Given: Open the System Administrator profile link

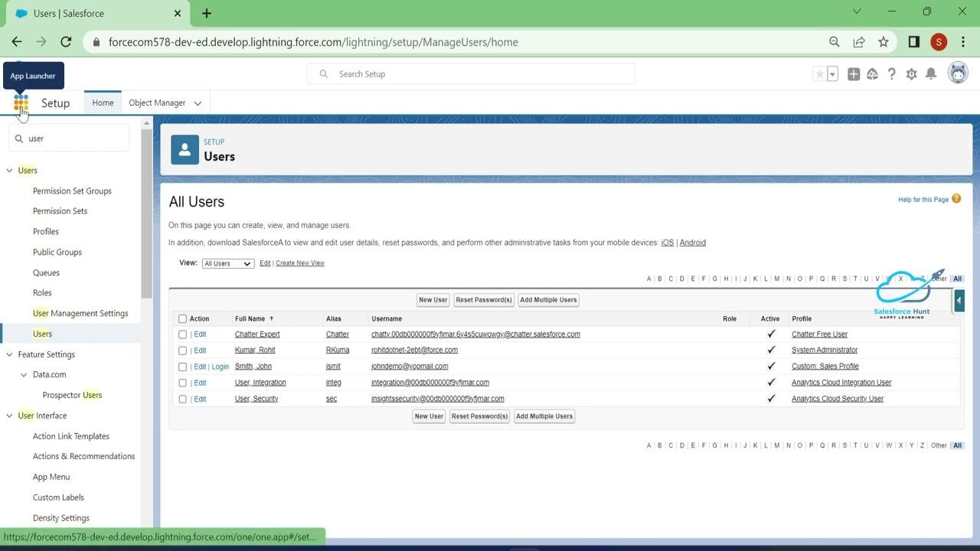Looking at the screenshot, I should coord(825,350).
